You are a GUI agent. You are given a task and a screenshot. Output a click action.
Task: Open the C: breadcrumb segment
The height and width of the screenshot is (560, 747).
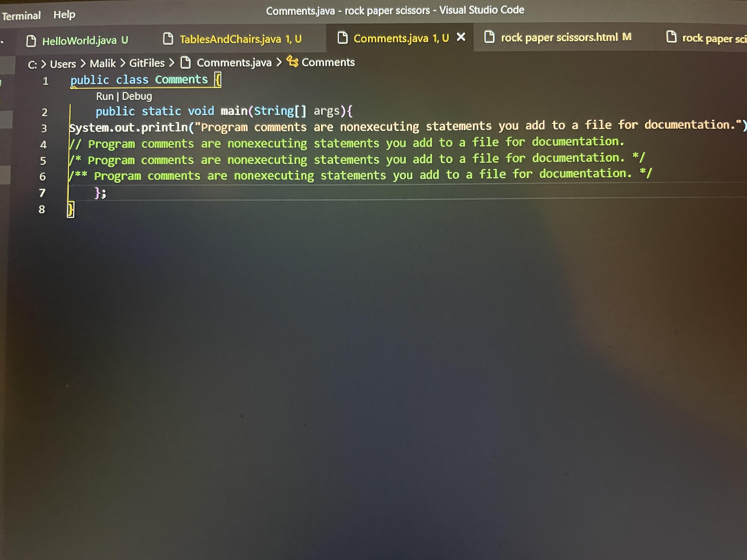tap(32, 64)
